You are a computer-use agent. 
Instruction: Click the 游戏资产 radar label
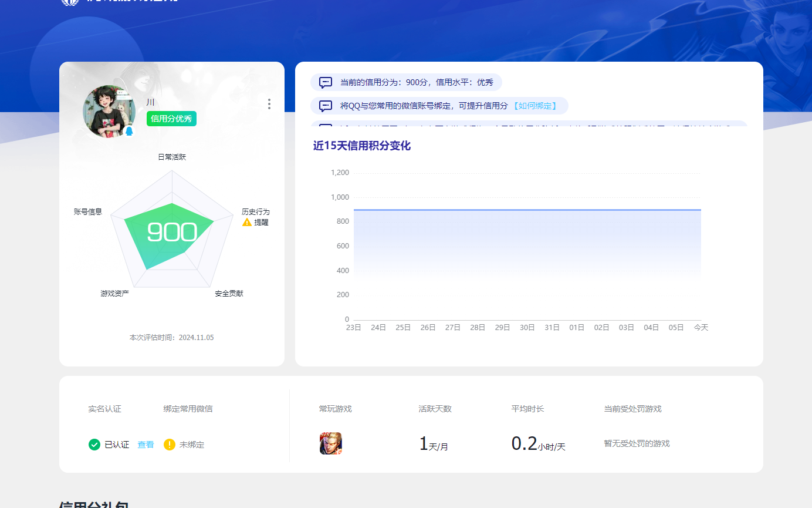pos(115,293)
